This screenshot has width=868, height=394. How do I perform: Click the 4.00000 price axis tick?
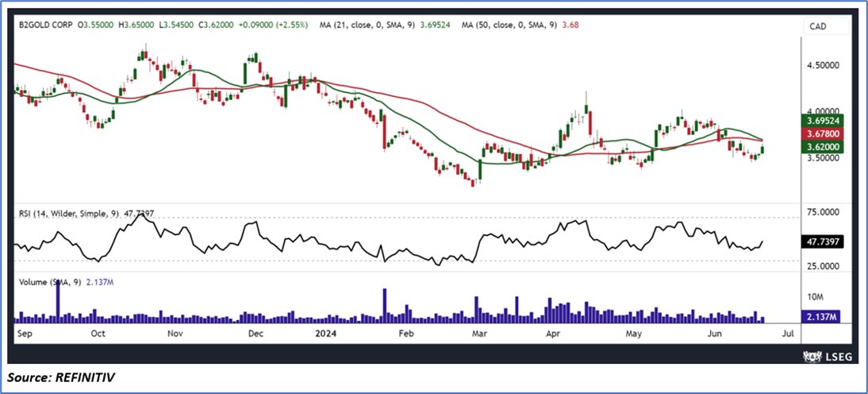(823, 111)
